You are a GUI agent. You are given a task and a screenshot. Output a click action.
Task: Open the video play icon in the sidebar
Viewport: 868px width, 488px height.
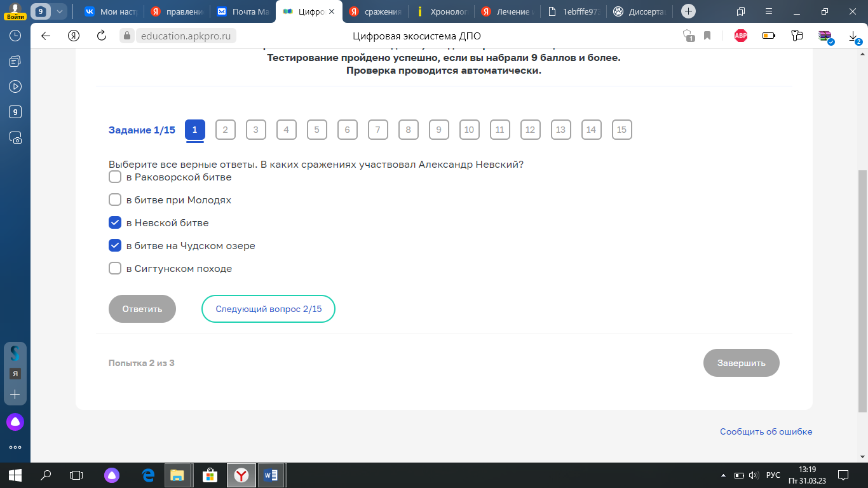tap(15, 86)
